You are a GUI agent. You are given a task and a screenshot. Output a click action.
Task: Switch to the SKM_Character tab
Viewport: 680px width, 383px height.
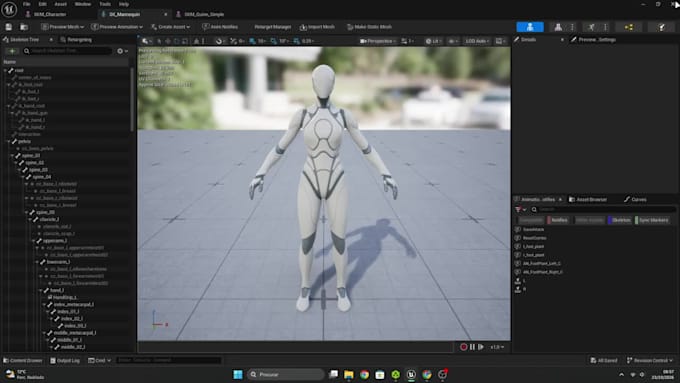[46, 14]
